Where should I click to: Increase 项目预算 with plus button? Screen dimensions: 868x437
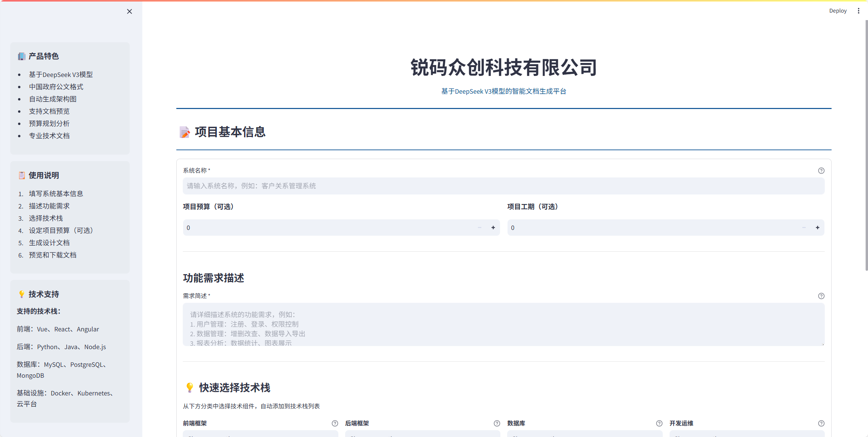tap(493, 228)
